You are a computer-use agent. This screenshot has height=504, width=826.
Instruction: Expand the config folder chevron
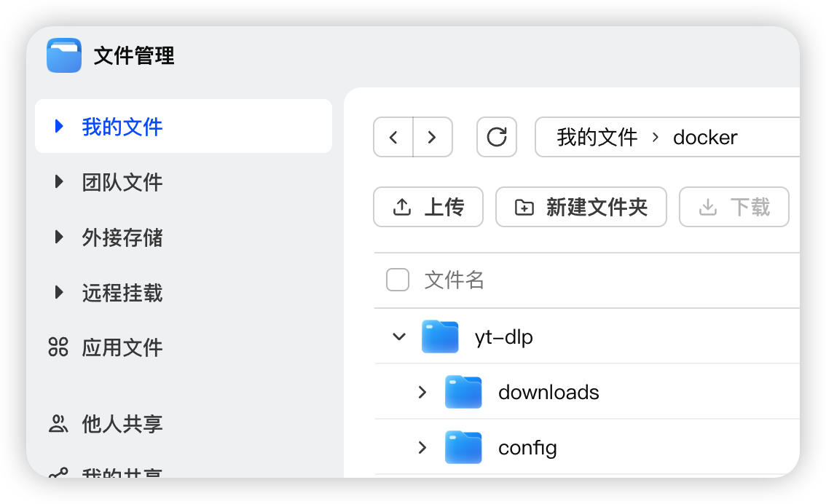coord(422,447)
